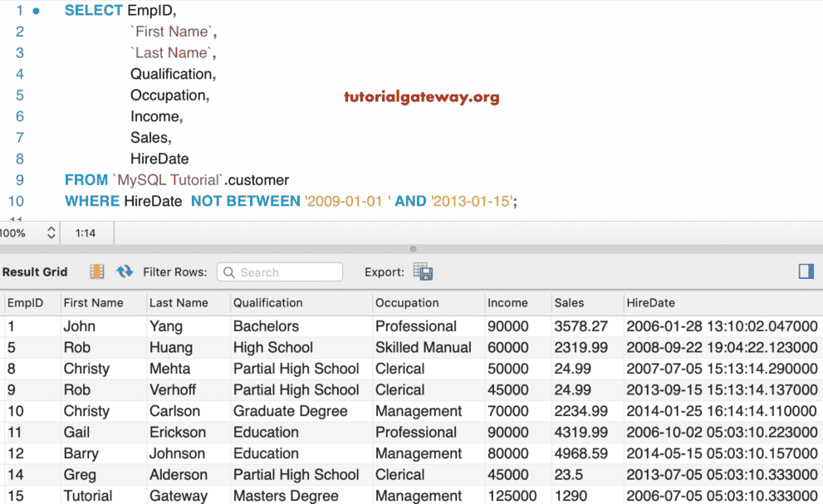This screenshot has width=823, height=504.
Task: Sort by the Income column header
Action: 507,303
